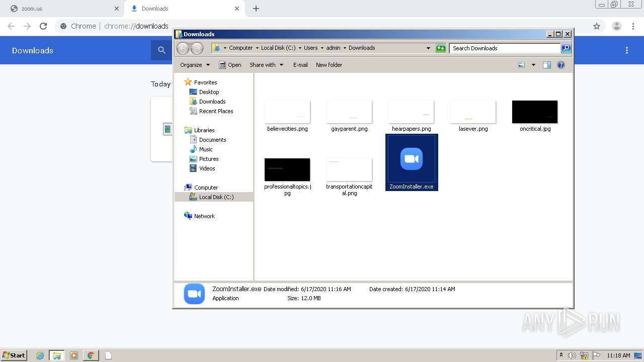This screenshot has width=644, height=362.
Task: Click admin in address breadcrumb
Action: tap(333, 48)
